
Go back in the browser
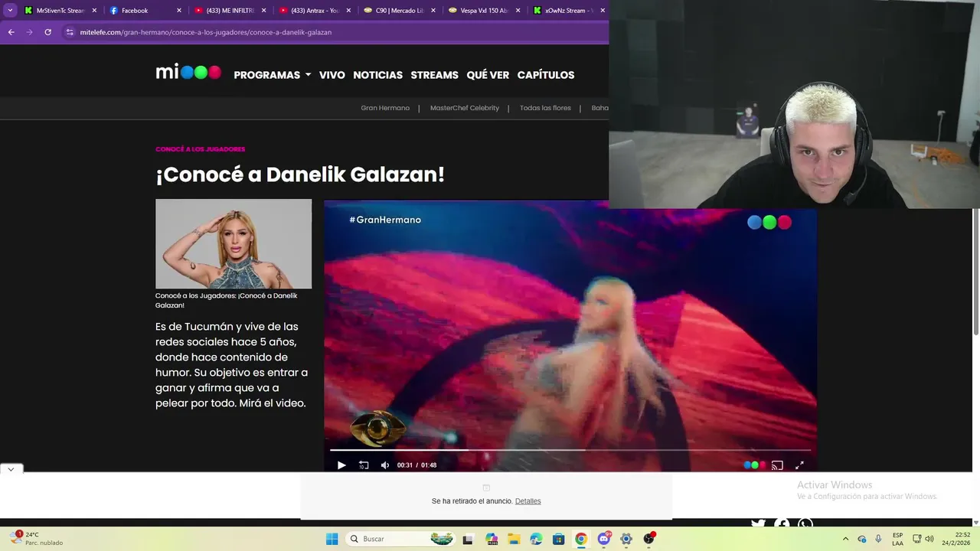11,32
